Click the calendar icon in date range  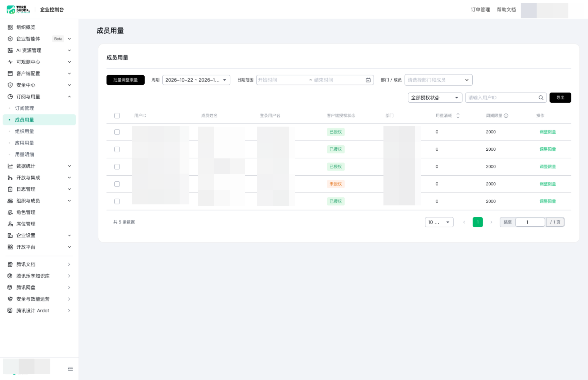[368, 80]
